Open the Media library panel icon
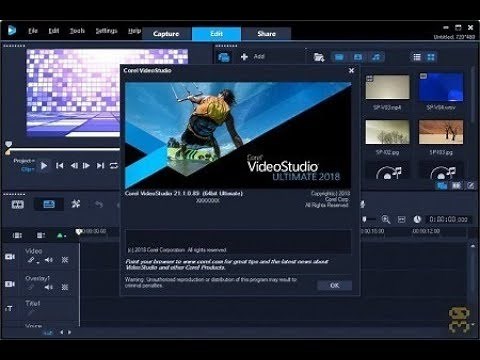The width and height of the screenshot is (480, 360). (224, 57)
